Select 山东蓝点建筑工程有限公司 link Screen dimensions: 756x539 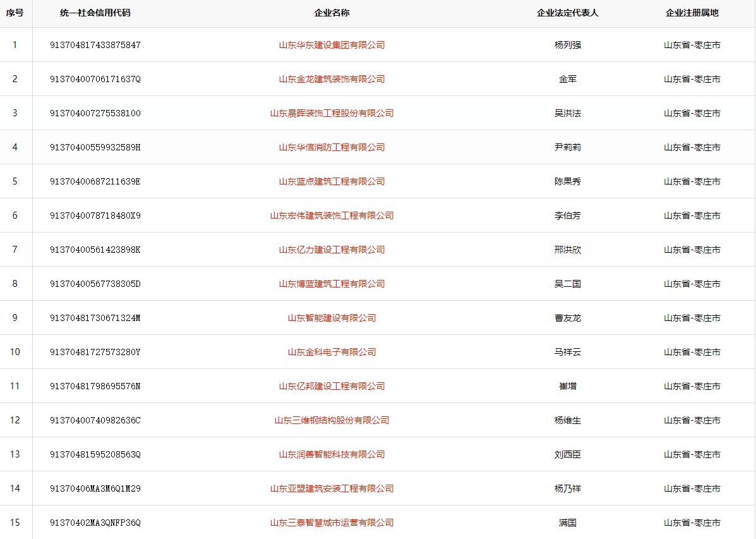332,181
